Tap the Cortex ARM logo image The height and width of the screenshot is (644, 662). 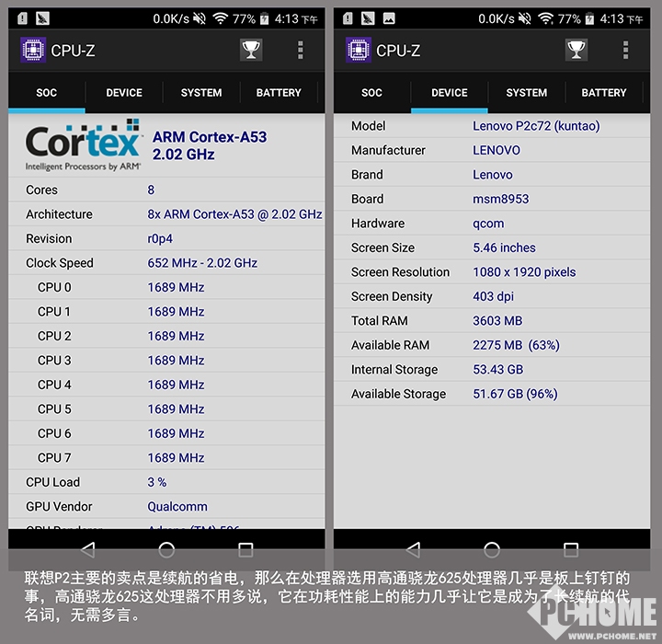point(83,145)
